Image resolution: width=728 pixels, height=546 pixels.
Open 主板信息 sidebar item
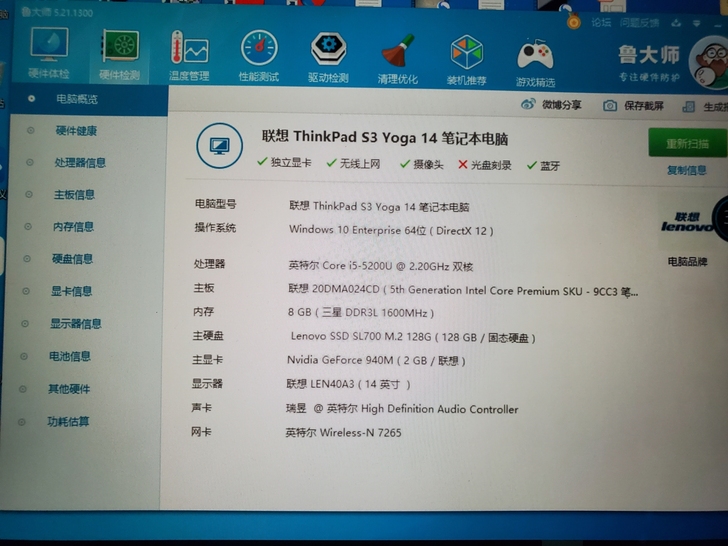point(74,195)
